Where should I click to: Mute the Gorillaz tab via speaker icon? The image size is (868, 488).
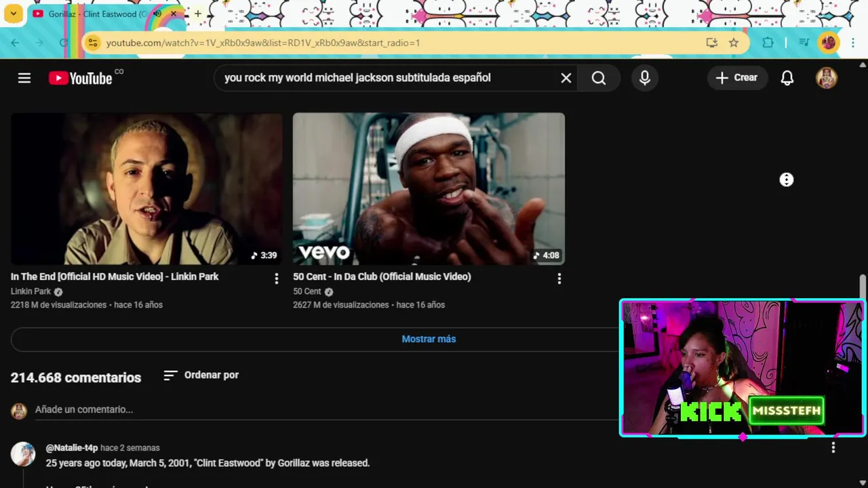point(157,14)
